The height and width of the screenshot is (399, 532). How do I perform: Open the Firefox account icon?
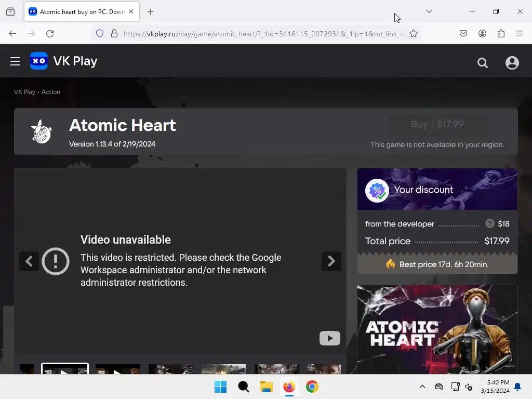pyautogui.click(x=482, y=33)
